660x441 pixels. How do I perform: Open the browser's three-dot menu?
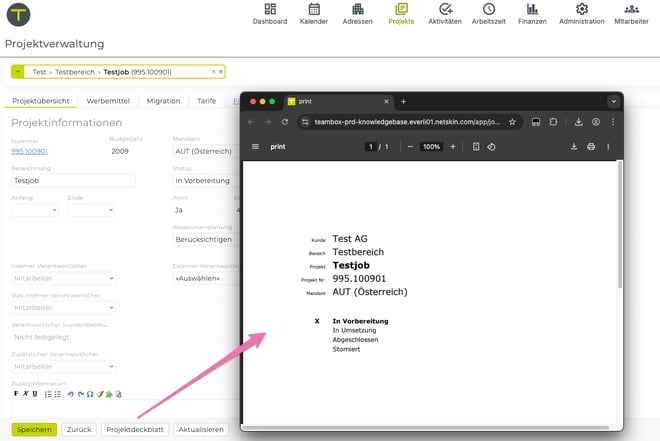click(x=613, y=122)
